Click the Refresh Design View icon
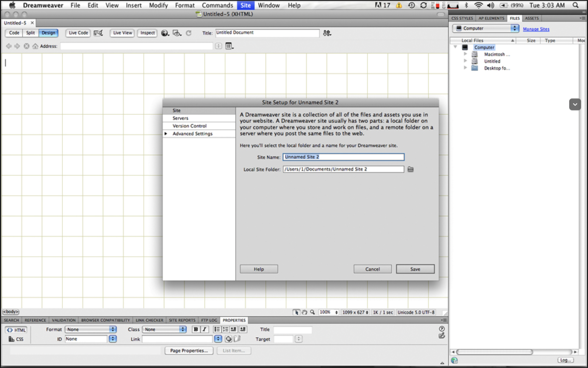 coord(189,33)
